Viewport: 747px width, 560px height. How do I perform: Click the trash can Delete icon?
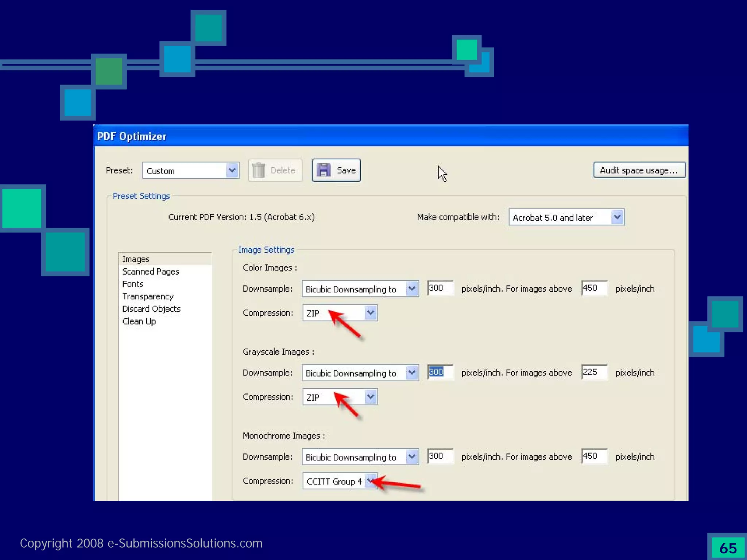point(259,170)
